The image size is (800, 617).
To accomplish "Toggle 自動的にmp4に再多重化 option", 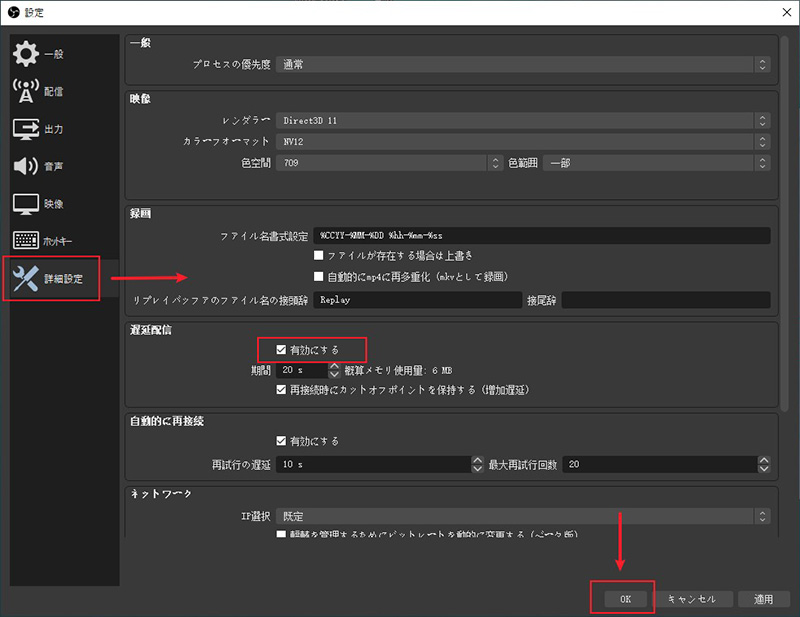I will (x=317, y=276).
